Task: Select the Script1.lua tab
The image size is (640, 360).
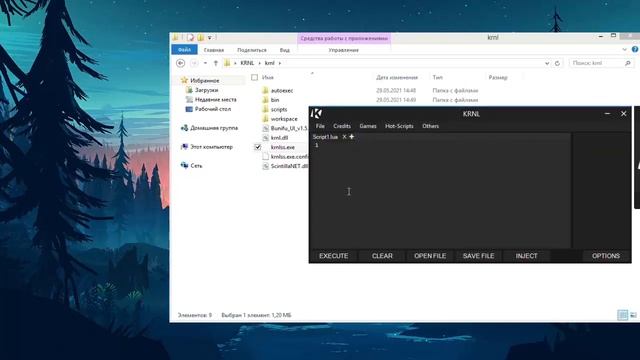Action: [x=325, y=137]
